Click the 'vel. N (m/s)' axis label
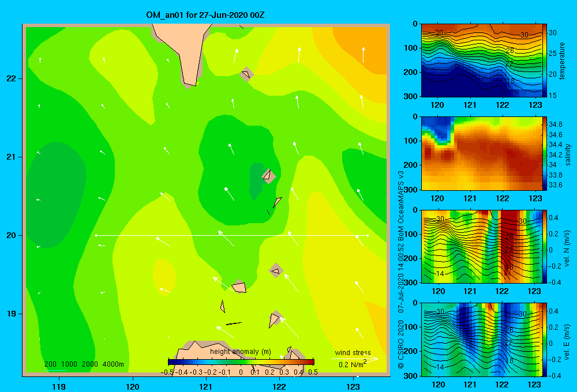Image resolution: width=577 pixels, height=392 pixels. pyautogui.click(x=567, y=248)
